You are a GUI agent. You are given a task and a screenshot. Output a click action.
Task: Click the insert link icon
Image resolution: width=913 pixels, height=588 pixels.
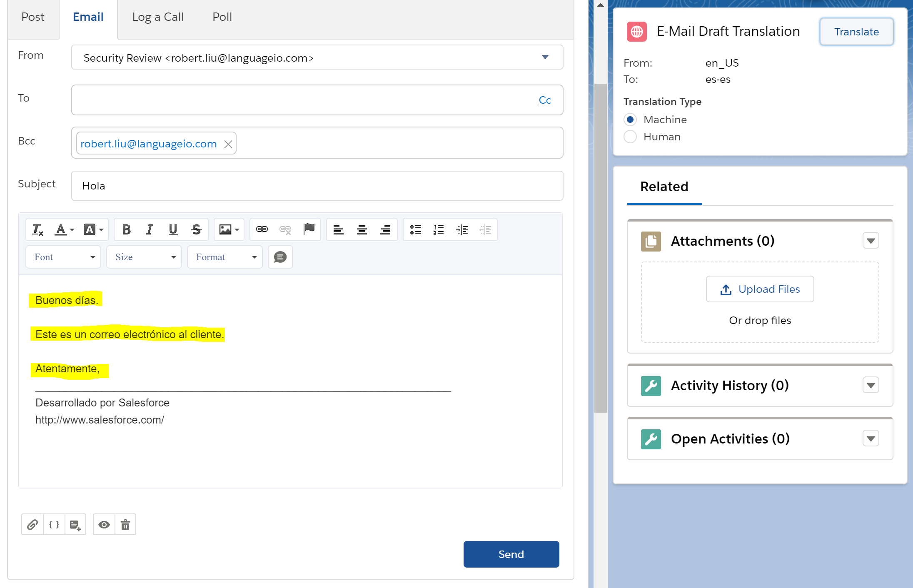[262, 229]
